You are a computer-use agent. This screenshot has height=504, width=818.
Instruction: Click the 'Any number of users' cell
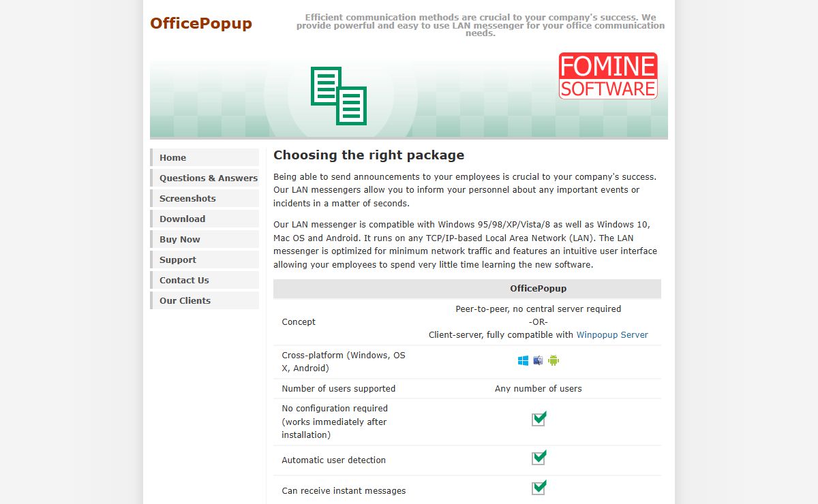pos(539,389)
